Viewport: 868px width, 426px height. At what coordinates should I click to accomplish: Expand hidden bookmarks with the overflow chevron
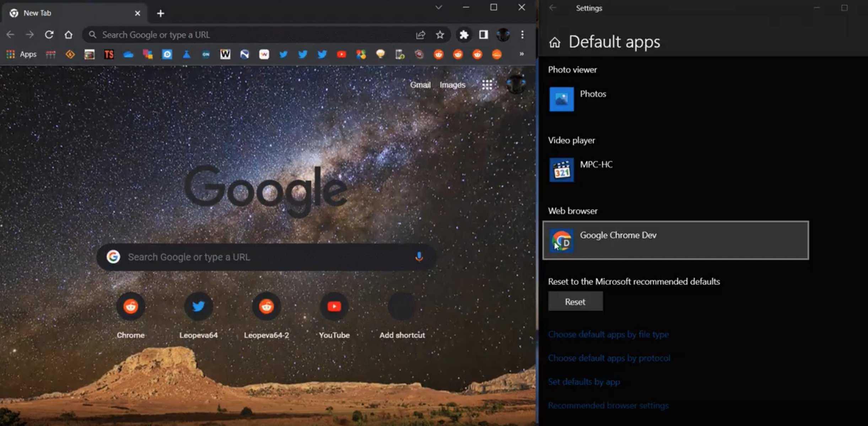pyautogui.click(x=521, y=54)
